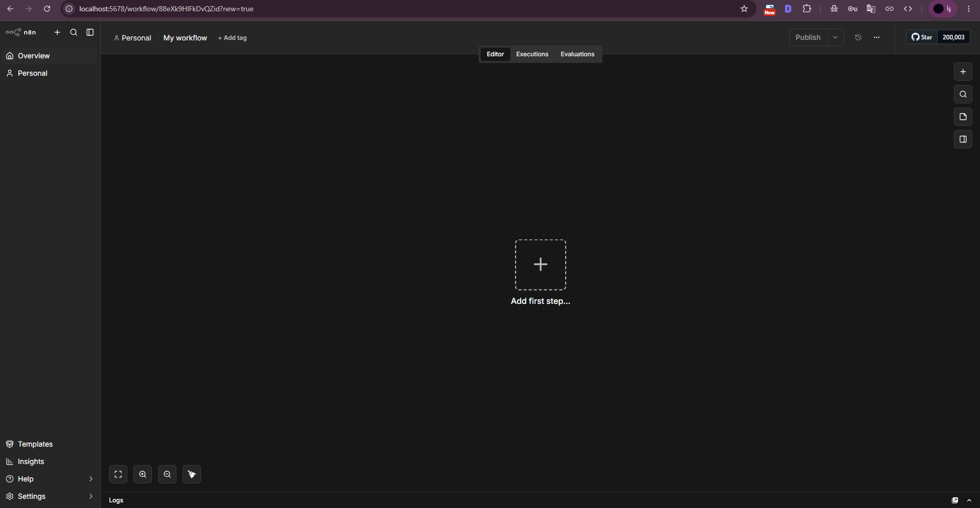Open nodes panel with plus button

pyautogui.click(x=963, y=72)
